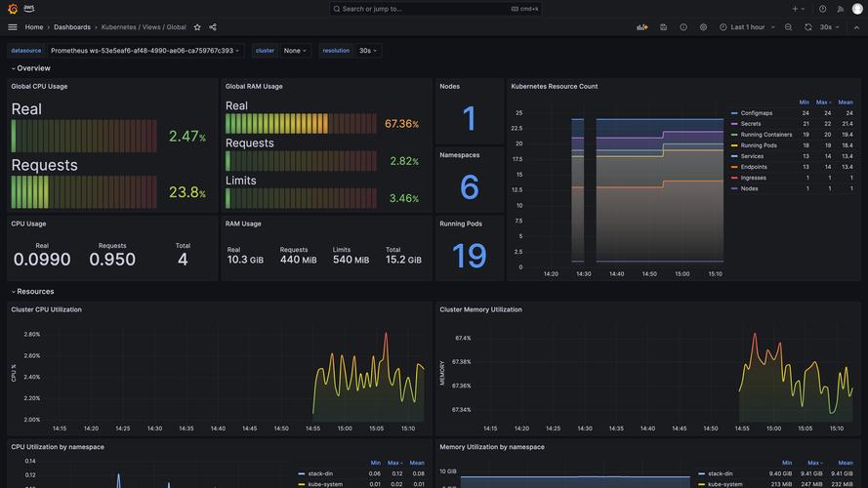Open dashboard settings gear icon

tap(703, 27)
